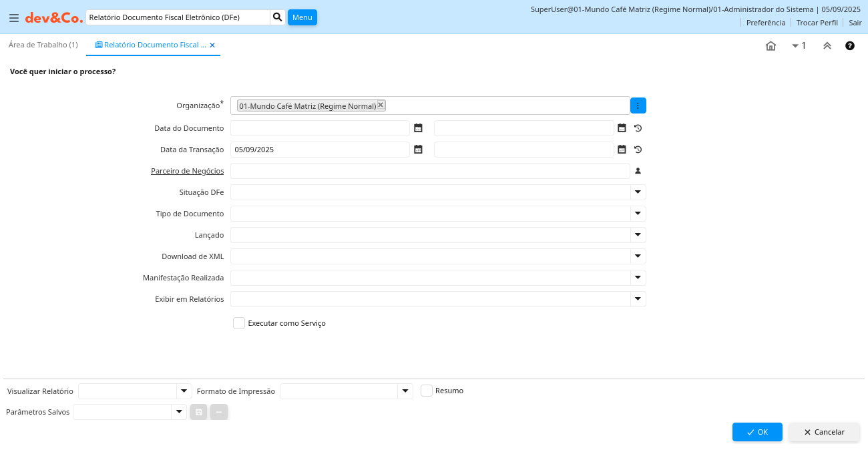Image resolution: width=868 pixels, height=450 pixels.
Task: Click the hamburger menu icon
Action: click(13, 18)
